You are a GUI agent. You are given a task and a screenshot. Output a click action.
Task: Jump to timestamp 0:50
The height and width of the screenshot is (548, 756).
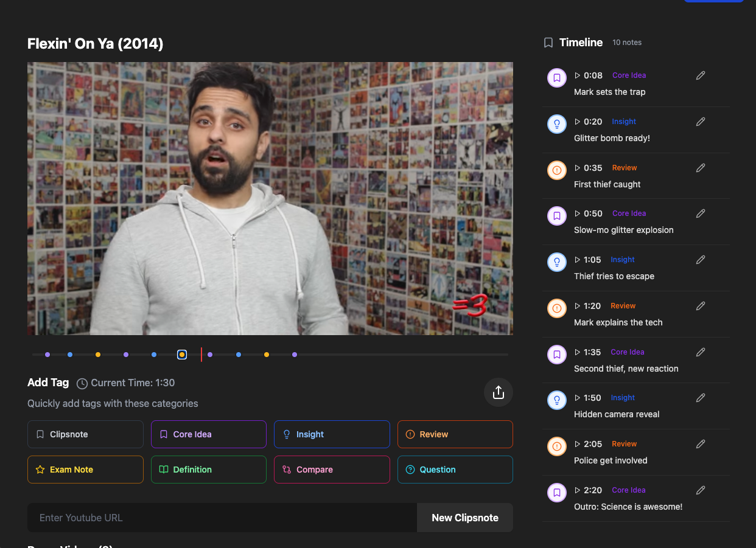tap(589, 213)
